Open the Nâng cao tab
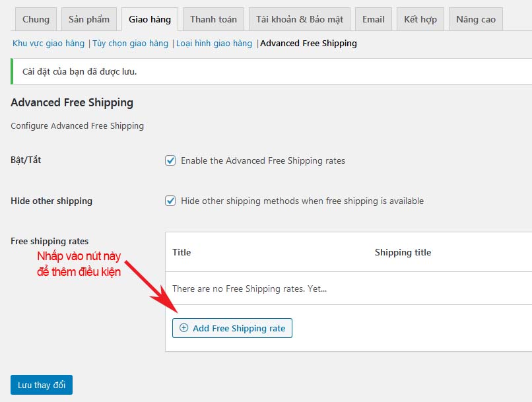 [x=476, y=19]
